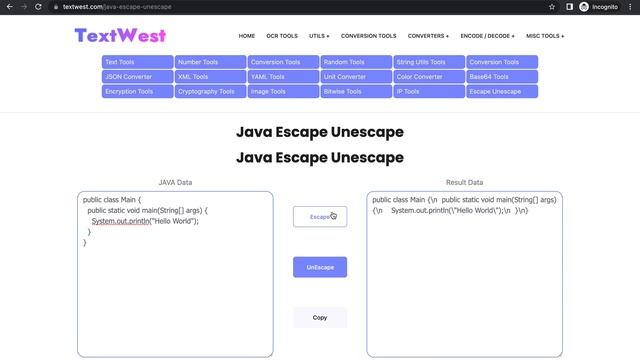The width and height of the screenshot is (640, 360).
Task: Open XML Tools
Action: coord(210,77)
